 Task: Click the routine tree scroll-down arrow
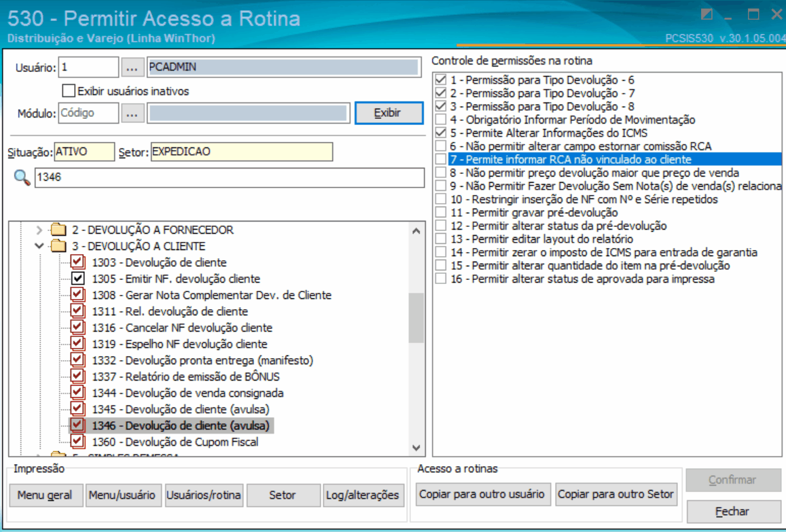pos(416,447)
